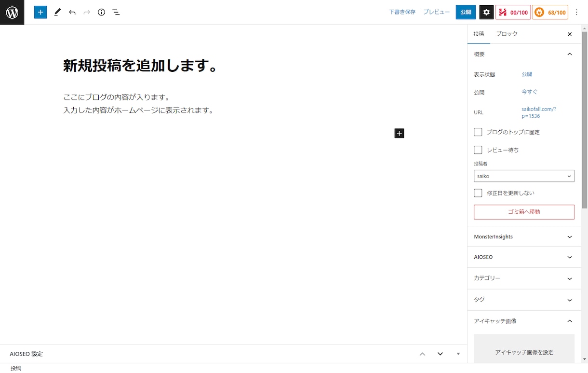588x373 pixels.
Task: Click ゴミ箱へ移動 button
Action: [x=524, y=212]
